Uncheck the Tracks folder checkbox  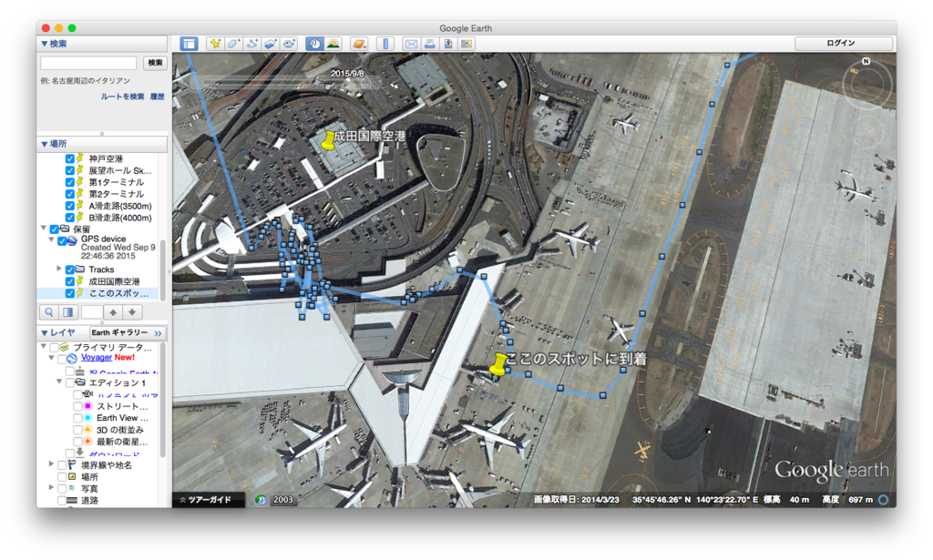[x=69, y=270]
